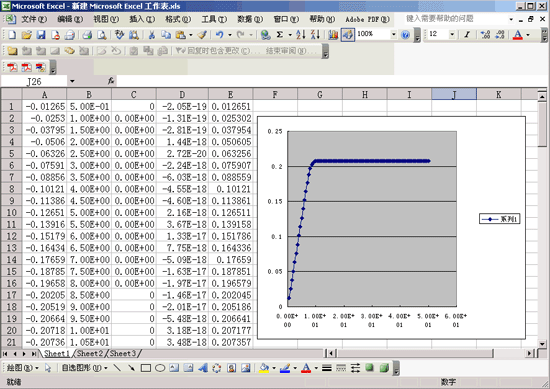Open the 格式(O) menu
This screenshot has width=550, height=389.
pyautogui.click(x=178, y=19)
